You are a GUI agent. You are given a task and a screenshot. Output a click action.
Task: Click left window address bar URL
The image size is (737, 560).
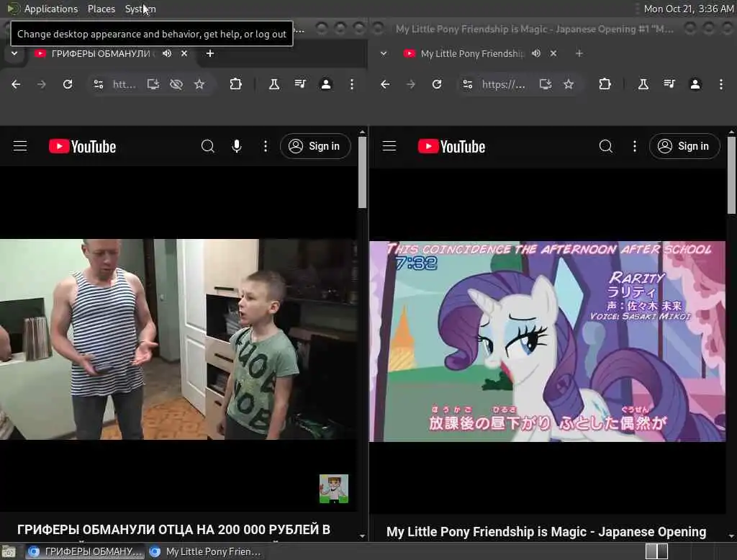[125, 84]
